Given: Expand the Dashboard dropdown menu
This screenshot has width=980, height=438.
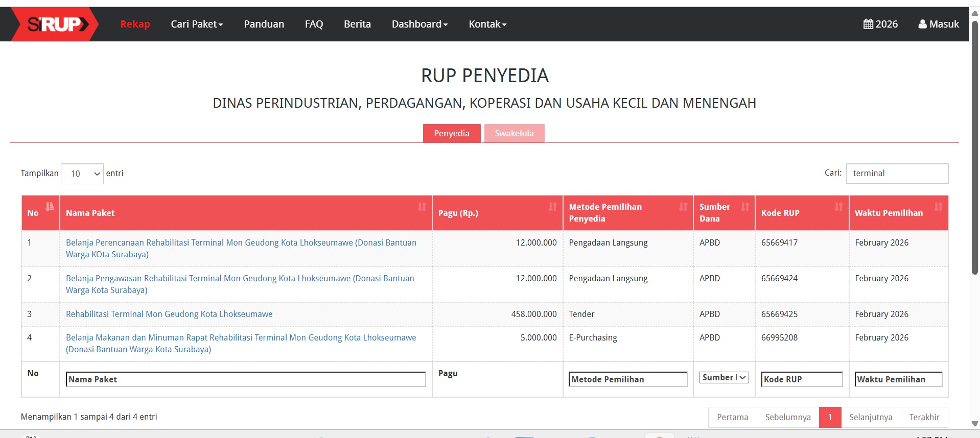Looking at the screenshot, I should coord(419,24).
